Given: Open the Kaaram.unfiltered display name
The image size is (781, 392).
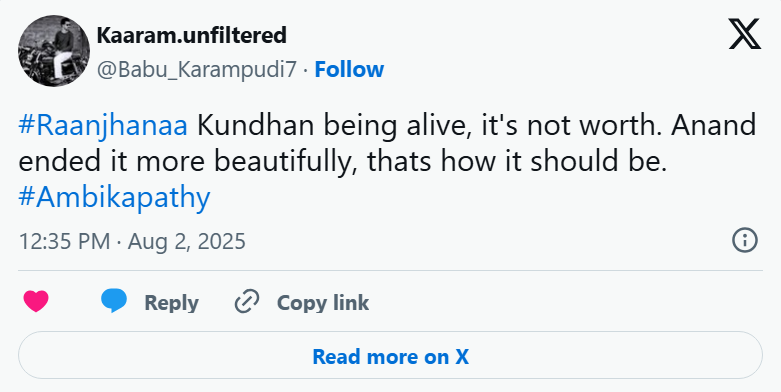Looking at the screenshot, I should pos(191,35).
